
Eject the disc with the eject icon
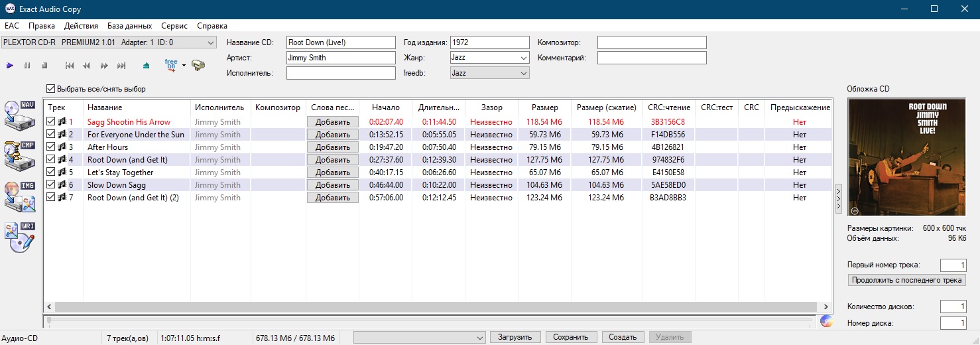[147, 66]
